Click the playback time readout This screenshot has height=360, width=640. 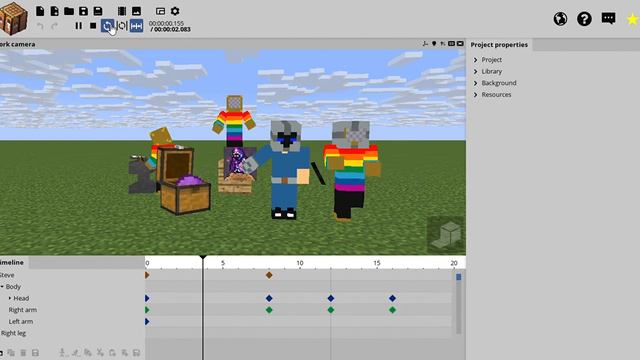coord(169,26)
